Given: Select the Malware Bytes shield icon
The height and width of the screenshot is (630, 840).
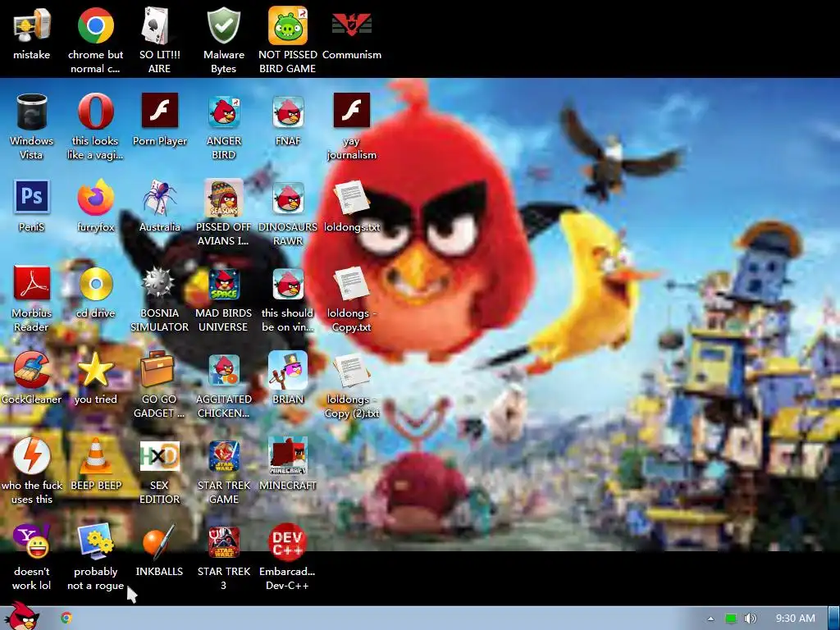Looking at the screenshot, I should (x=223, y=25).
